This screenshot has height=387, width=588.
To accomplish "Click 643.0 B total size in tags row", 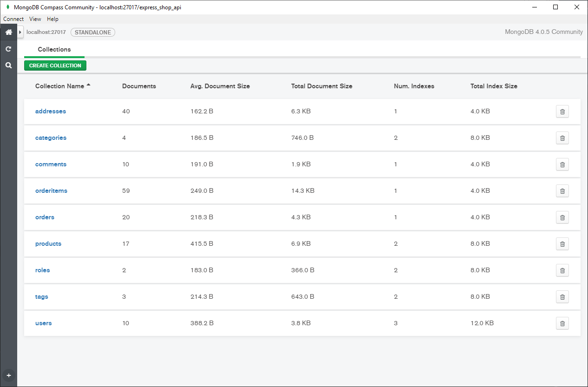I will pyautogui.click(x=303, y=297).
